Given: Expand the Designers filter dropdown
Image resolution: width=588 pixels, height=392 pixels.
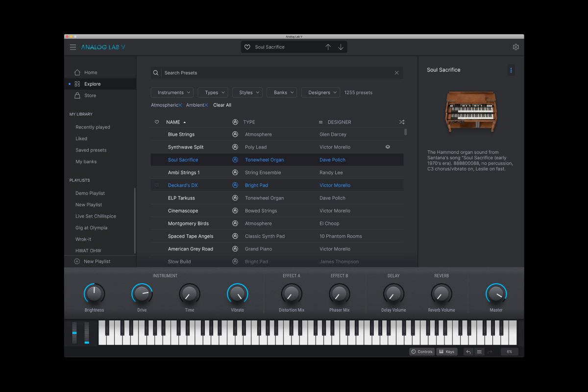Looking at the screenshot, I should 320,93.
